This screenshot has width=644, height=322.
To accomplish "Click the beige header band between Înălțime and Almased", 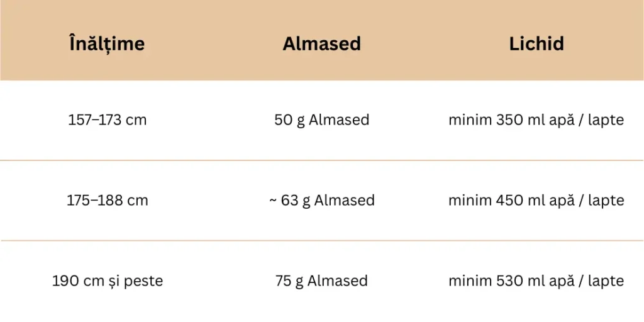I will click(x=214, y=43).
